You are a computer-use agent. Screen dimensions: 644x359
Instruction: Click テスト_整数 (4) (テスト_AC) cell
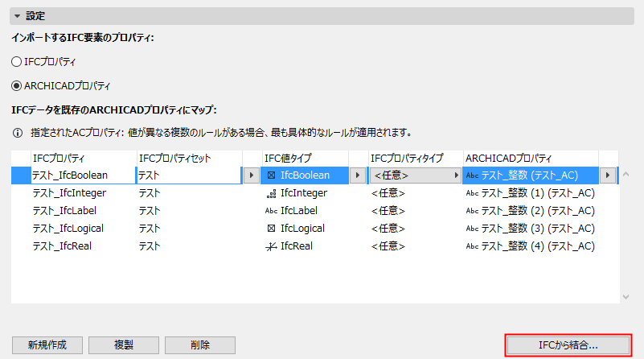point(531,246)
